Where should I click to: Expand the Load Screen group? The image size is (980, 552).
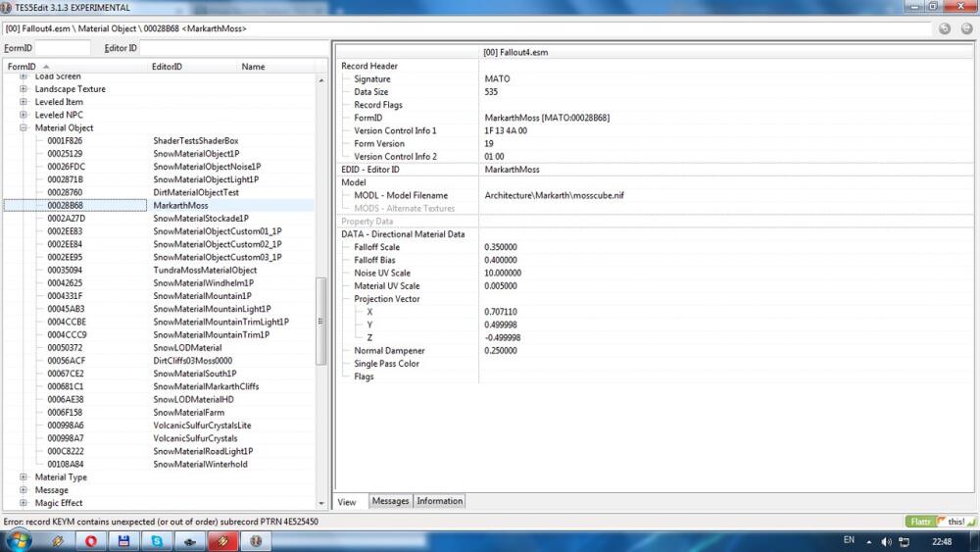tap(24, 76)
